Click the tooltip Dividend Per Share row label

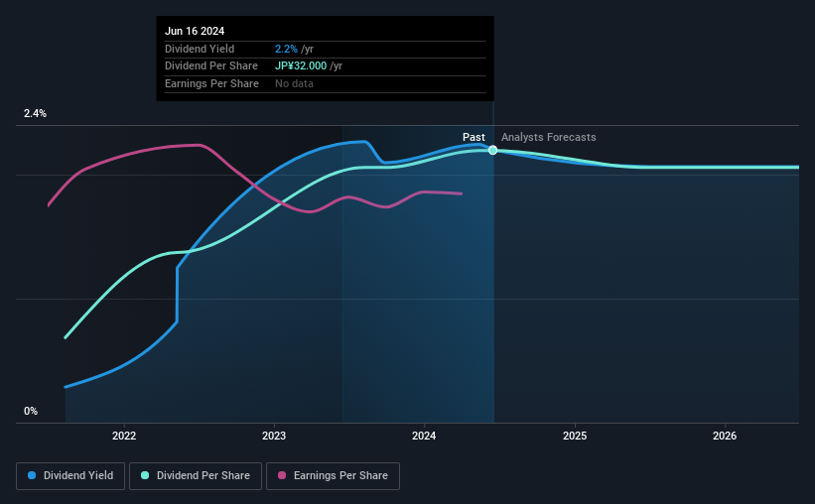pos(211,66)
